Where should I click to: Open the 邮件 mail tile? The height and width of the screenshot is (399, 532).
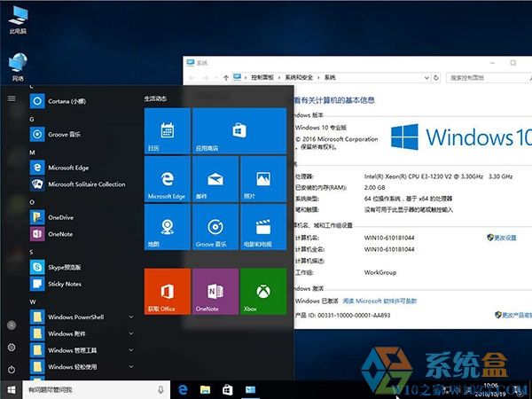[215, 178]
